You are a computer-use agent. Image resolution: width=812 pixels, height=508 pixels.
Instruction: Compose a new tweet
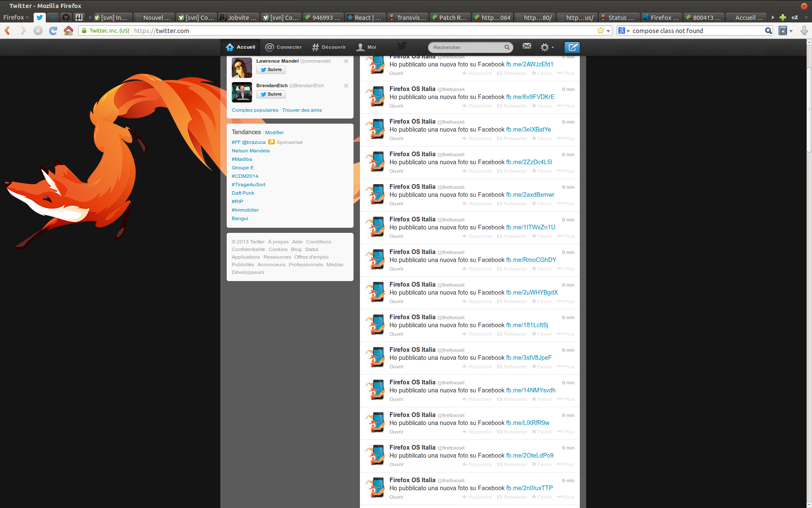pyautogui.click(x=572, y=47)
